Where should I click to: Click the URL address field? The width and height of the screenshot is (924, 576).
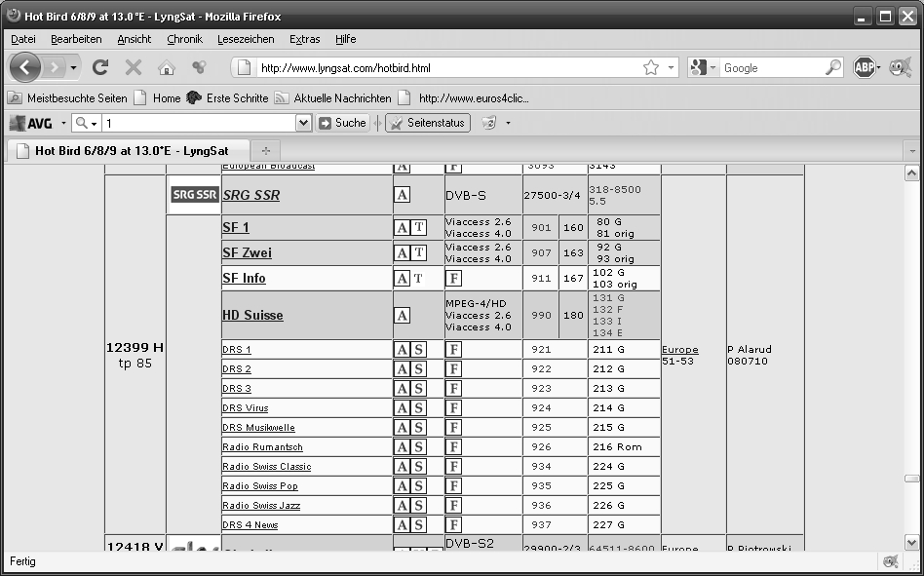click(x=447, y=67)
